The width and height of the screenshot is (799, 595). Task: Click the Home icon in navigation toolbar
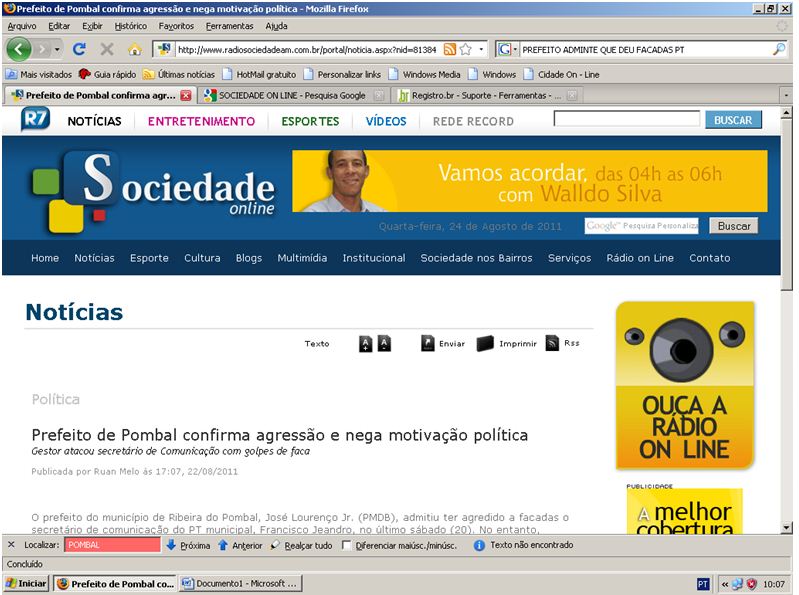point(134,49)
